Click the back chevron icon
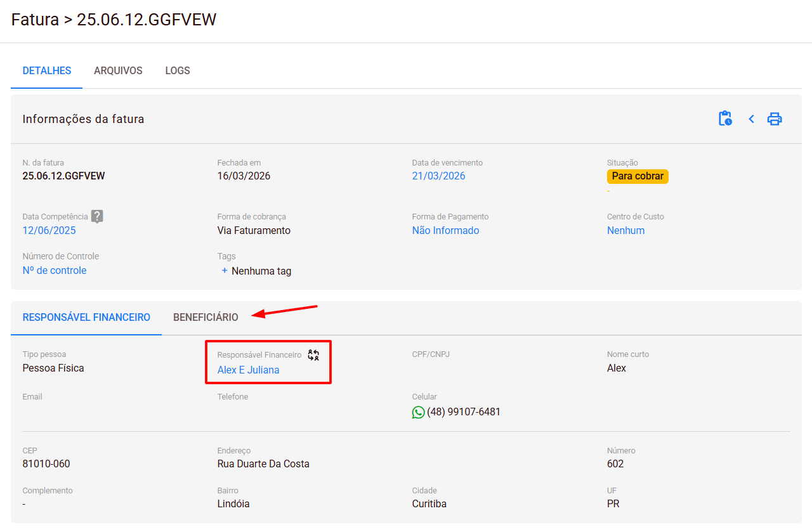This screenshot has height=532, width=812. click(x=751, y=119)
